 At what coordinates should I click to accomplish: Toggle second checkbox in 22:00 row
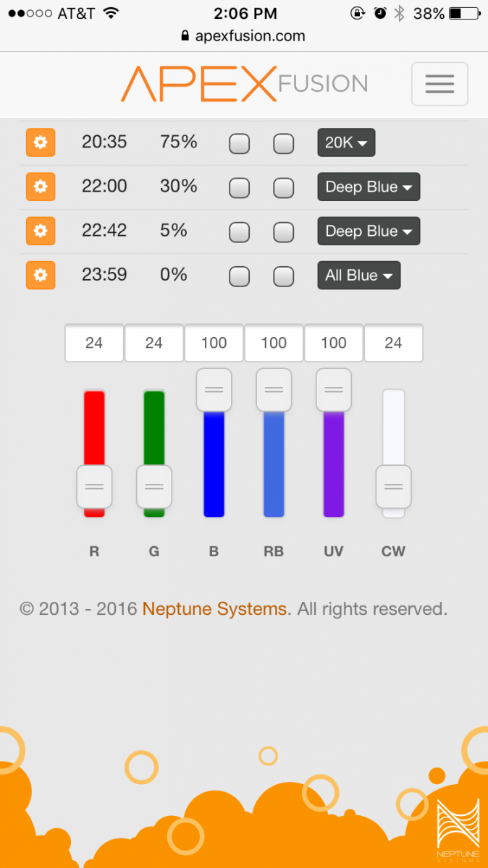point(283,188)
